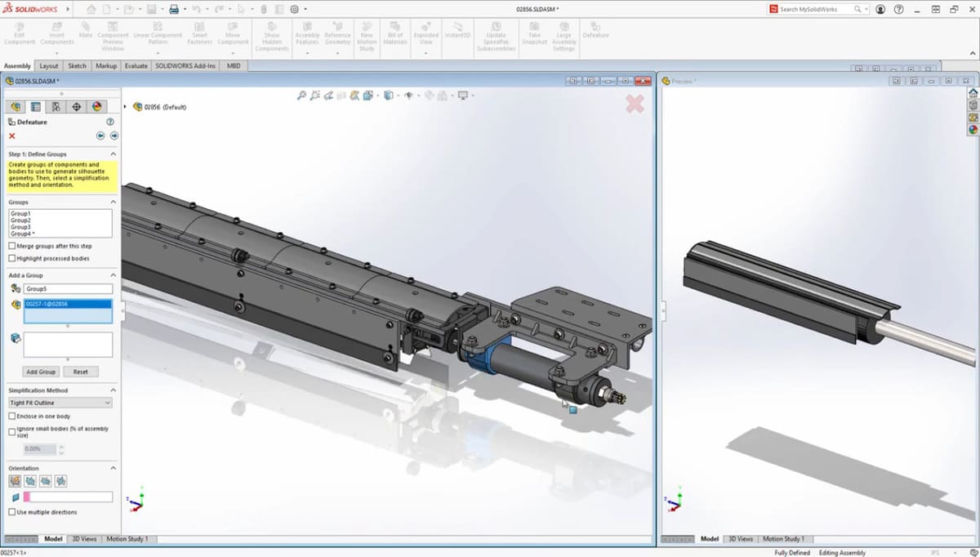Screen dimensions: 980x557
Task: Click the Defeature help question mark icon
Action: click(x=110, y=122)
